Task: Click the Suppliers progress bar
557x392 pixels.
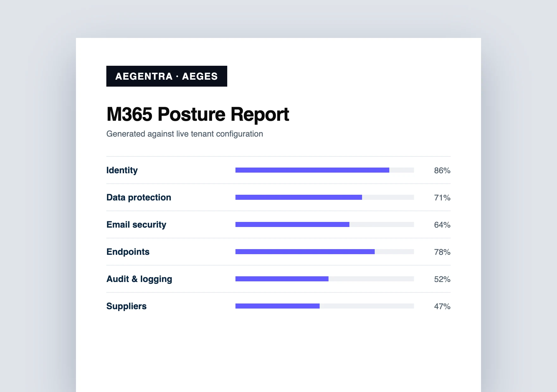Action: tap(325, 306)
